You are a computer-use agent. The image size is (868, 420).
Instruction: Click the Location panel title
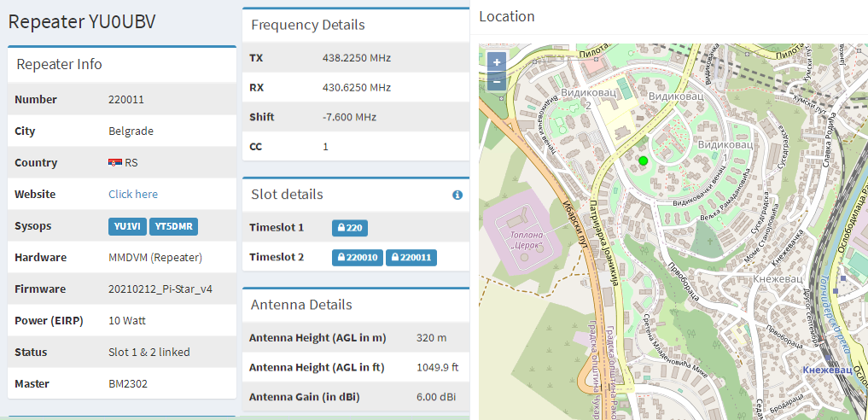(507, 16)
